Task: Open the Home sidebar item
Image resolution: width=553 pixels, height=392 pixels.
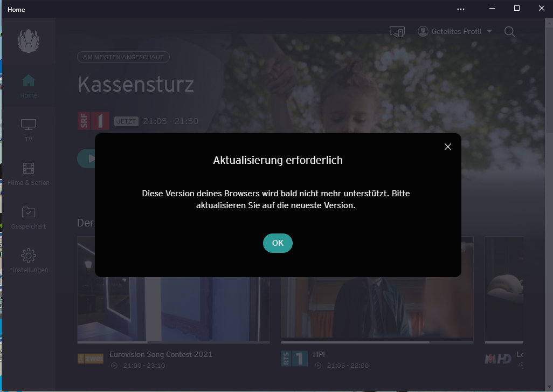Action: coord(29,86)
